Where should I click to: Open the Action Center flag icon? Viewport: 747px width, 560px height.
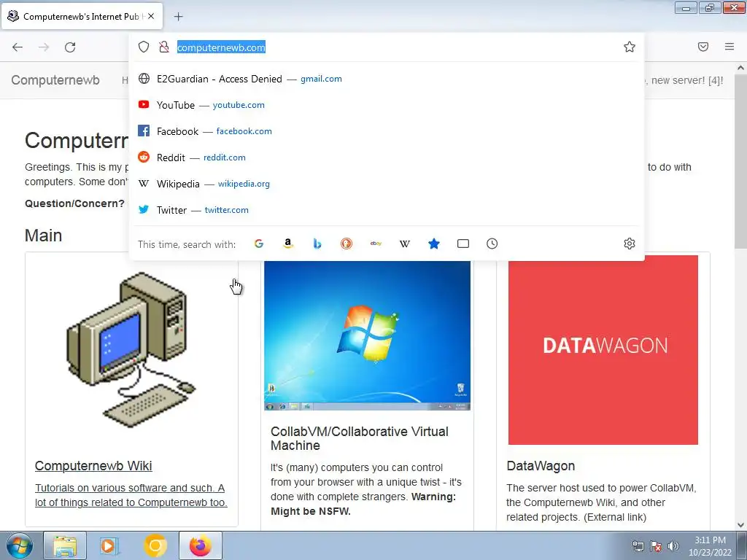click(656, 546)
